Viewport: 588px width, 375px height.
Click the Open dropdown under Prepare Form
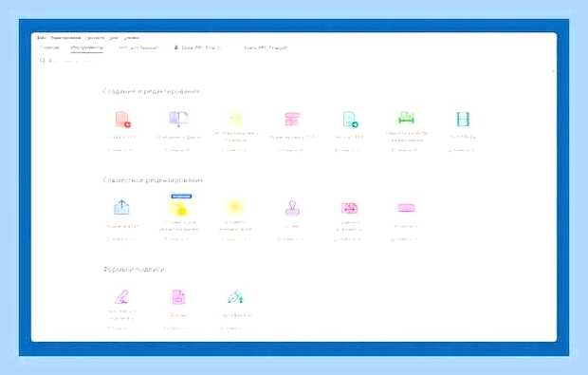click(x=177, y=328)
